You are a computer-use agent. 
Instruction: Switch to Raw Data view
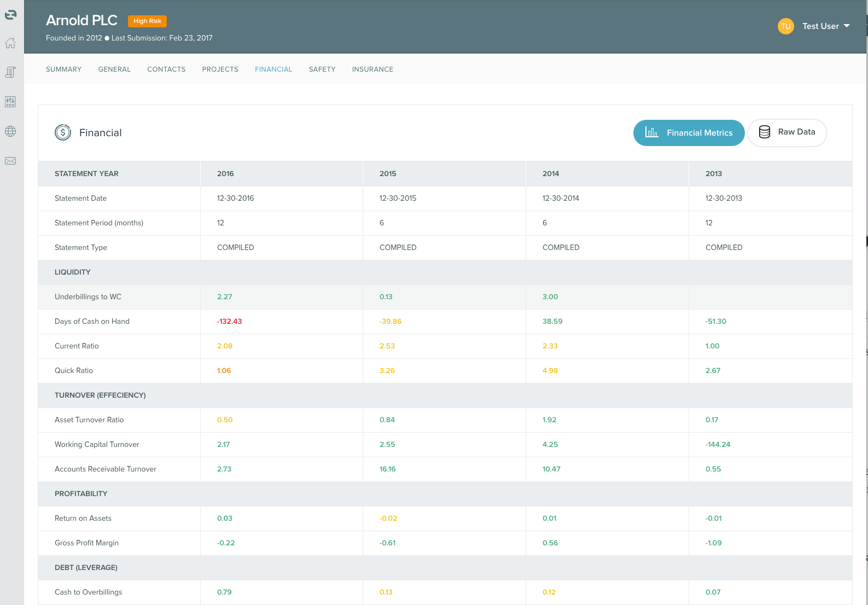tap(787, 132)
